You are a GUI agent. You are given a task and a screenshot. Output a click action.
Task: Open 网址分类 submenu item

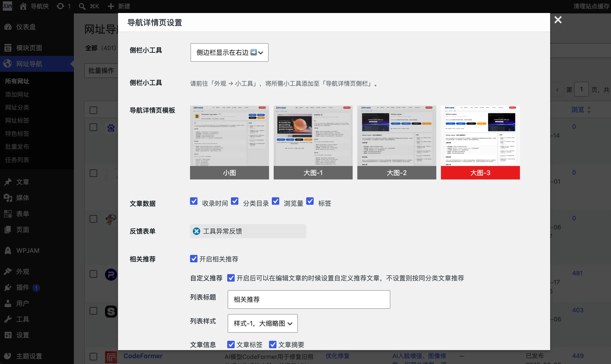17,107
